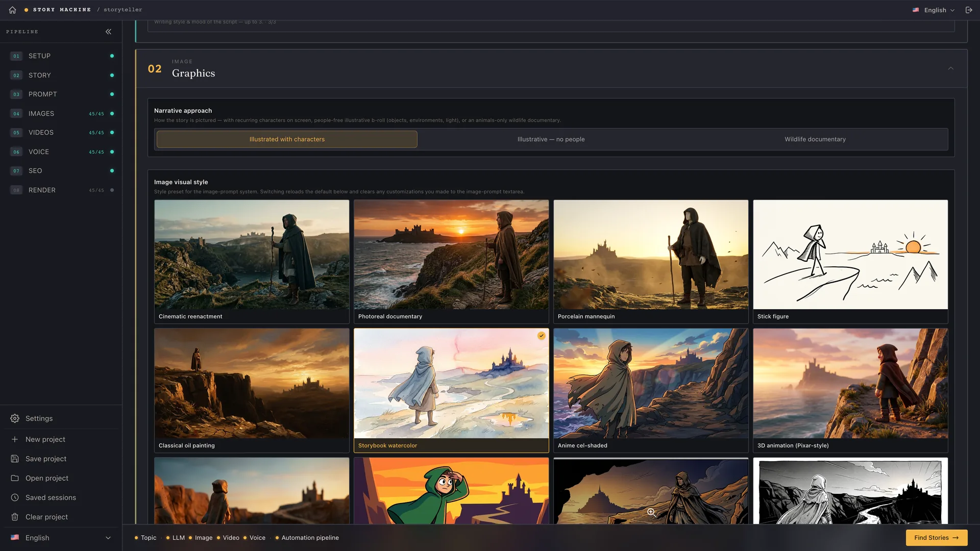The image size is (980, 551).
Task: Click the Open project folder icon
Action: tap(15, 478)
